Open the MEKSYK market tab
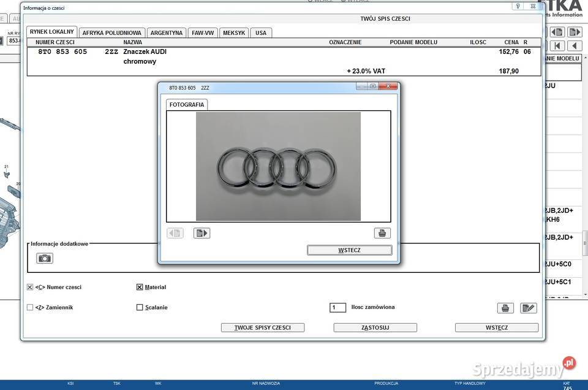The image size is (588, 390). click(234, 33)
